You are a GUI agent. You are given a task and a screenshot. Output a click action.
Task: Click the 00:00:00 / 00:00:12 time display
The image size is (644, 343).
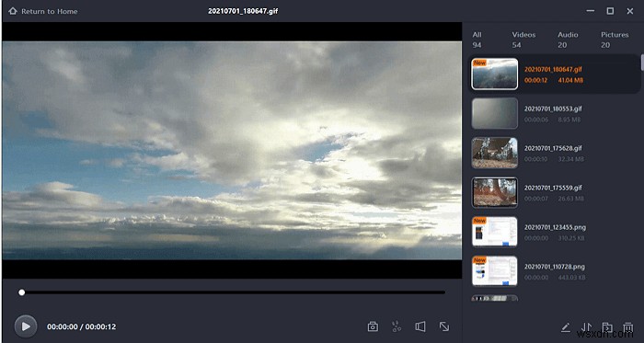(x=81, y=327)
